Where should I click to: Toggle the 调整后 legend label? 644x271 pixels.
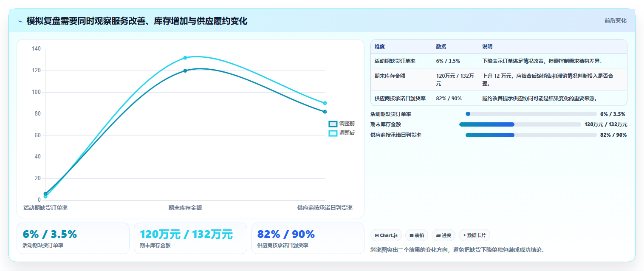[x=347, y=133]
